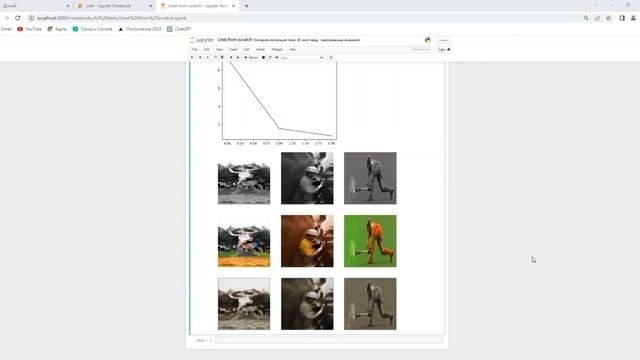Close the Unet from scratch browser tab
The image size is (640, 360).
[x=233, y=6]
